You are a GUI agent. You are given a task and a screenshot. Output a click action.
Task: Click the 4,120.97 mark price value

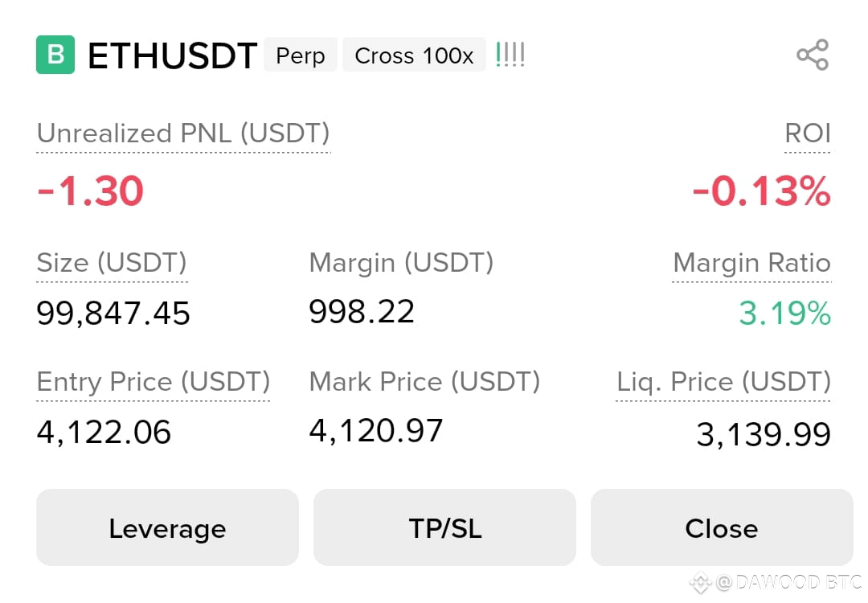pyautogui.click(x=376, y=430)
